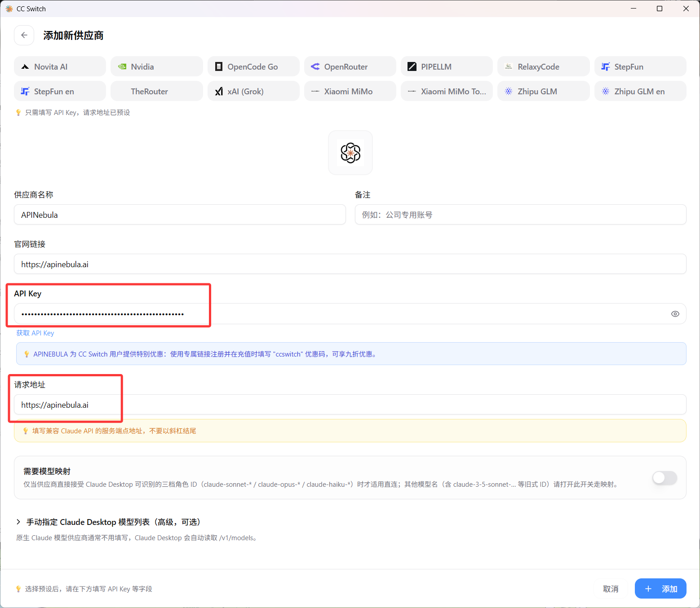The width and height of the screenshot is (700, 608).
Task: Choose the TheRouter preset
Action: pyautogui.click(x=157, y=91)
